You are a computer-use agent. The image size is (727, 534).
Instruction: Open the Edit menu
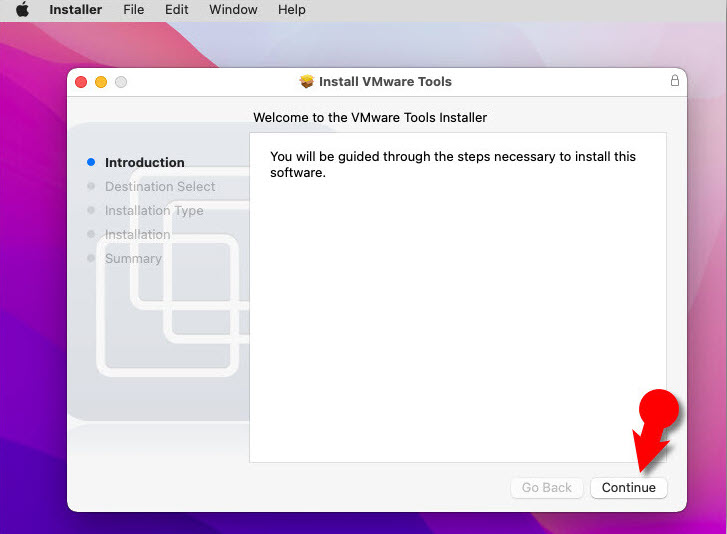[177, 10]
